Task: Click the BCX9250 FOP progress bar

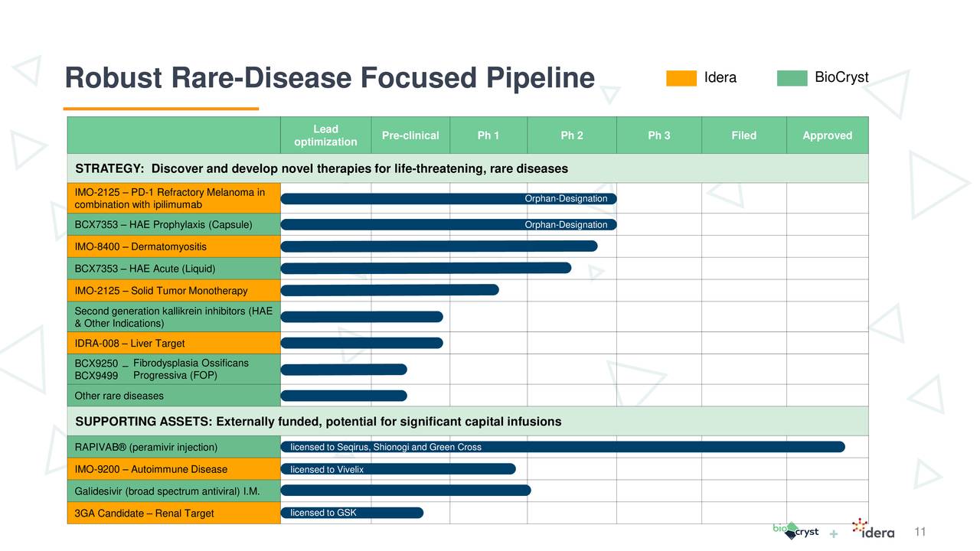Action: (x=344, y=370)
